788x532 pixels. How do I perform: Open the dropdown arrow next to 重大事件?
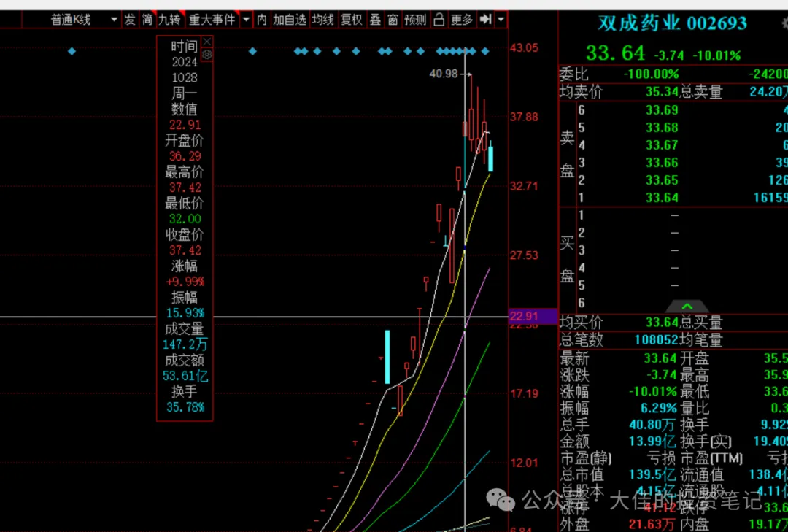coord(245,20)
